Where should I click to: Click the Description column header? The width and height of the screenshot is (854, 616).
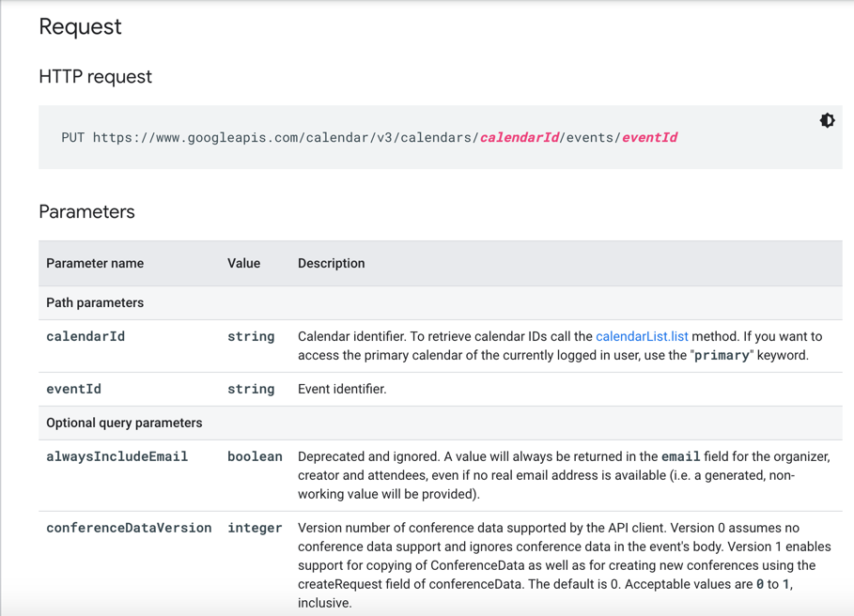pyautogui.click(x=331, y=264)
